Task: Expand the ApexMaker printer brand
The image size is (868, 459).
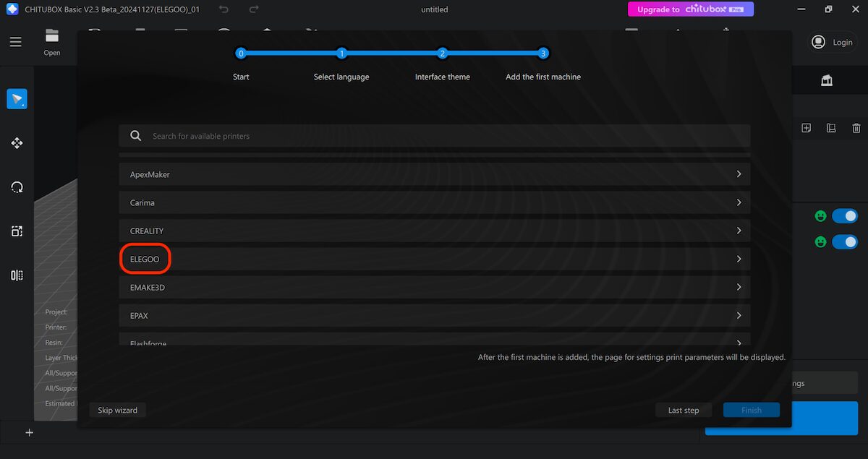Action: (x=435, y=174)
